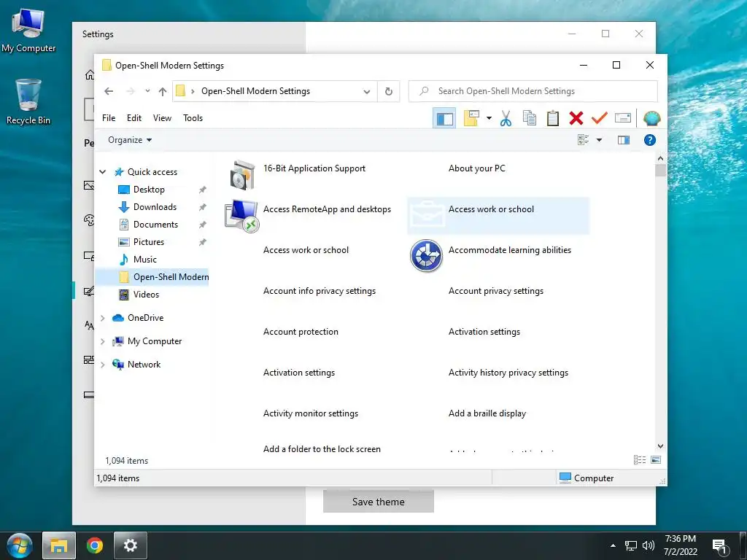This screenshot has height=560, width=747.
Task: Click the orange Properties checkmark icon
Action: 600,118
